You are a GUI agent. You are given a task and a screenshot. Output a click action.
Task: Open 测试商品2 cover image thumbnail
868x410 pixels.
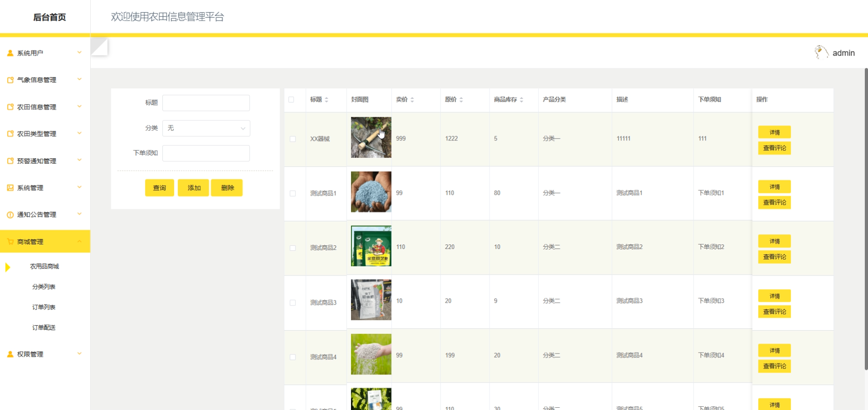coord(371,246)
